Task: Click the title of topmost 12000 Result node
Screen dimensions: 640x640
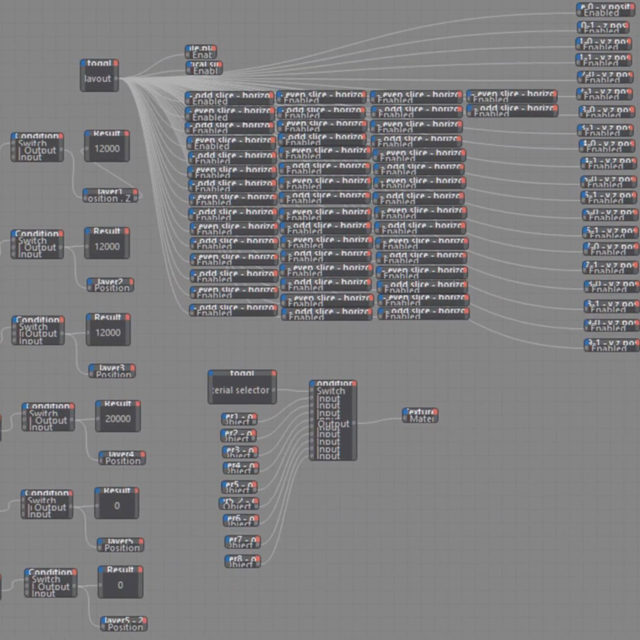Action: (106, 133)
